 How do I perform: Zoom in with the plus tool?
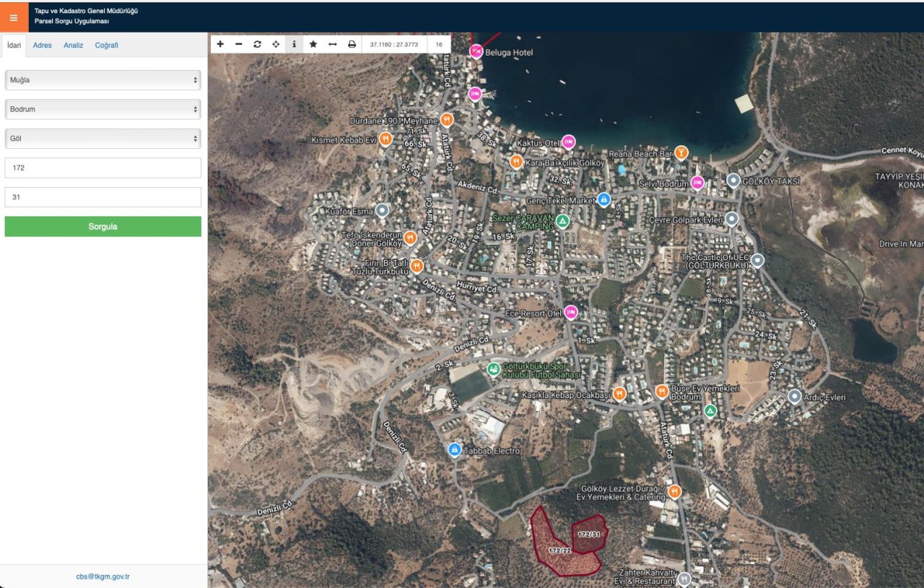pyautogui.click(x=220, y=44)
